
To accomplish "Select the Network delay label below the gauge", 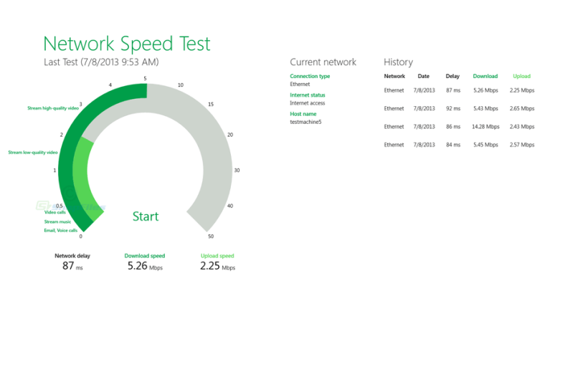I will pos(72,256).
